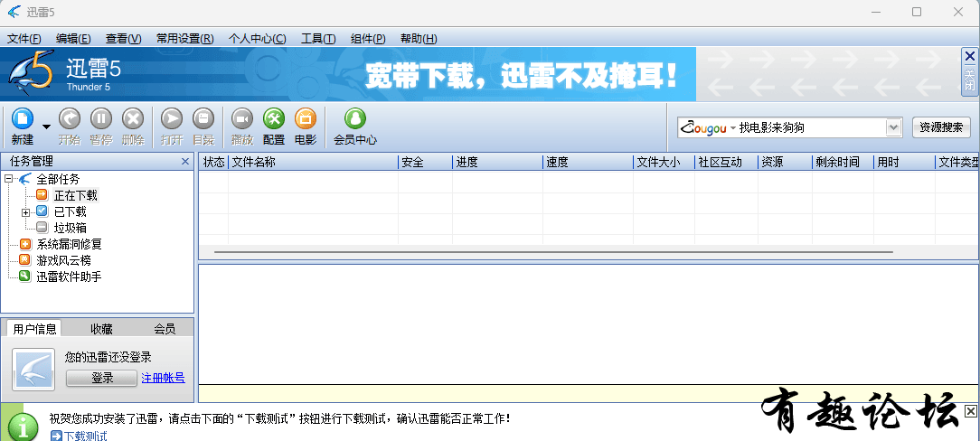980x441 pixels.
Task: Click the 暂停 pause toolbar icon
Action: tap(101, 118)
